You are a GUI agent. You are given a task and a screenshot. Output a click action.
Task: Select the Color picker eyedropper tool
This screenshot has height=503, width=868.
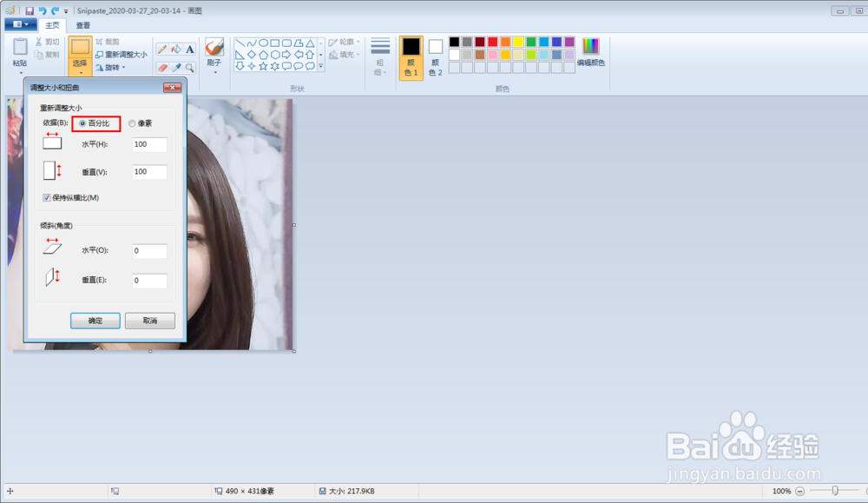(x=176, y=68)
